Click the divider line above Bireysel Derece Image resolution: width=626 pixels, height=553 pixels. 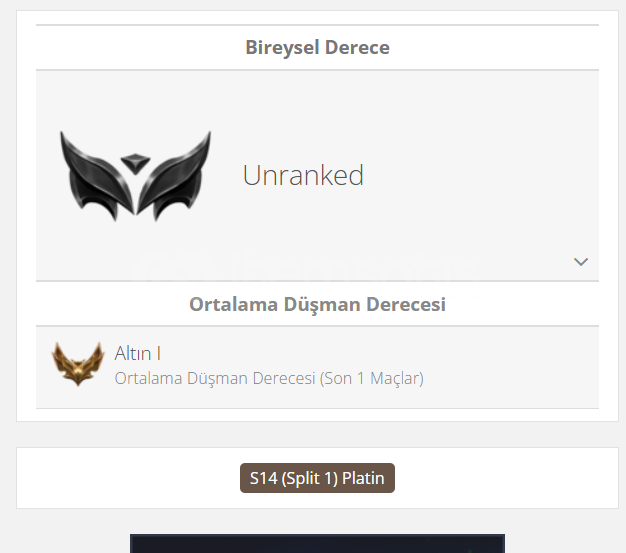(x=317, y=25)
